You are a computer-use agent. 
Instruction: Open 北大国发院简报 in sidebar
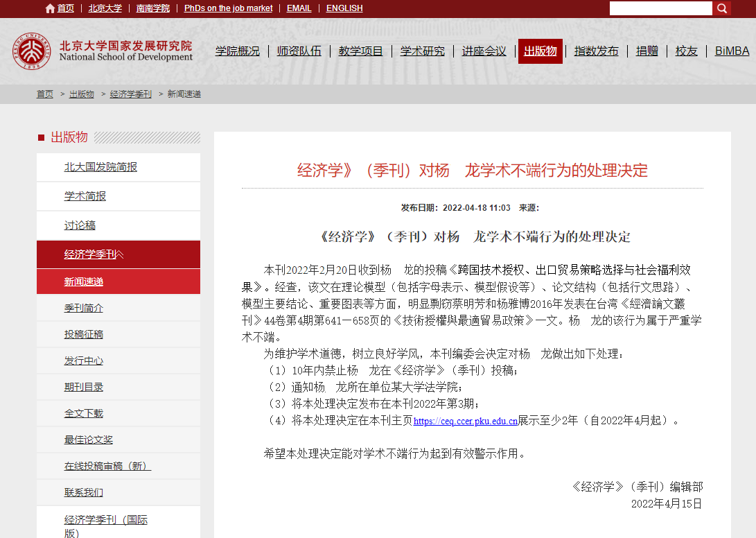click(x=100, y=167)
